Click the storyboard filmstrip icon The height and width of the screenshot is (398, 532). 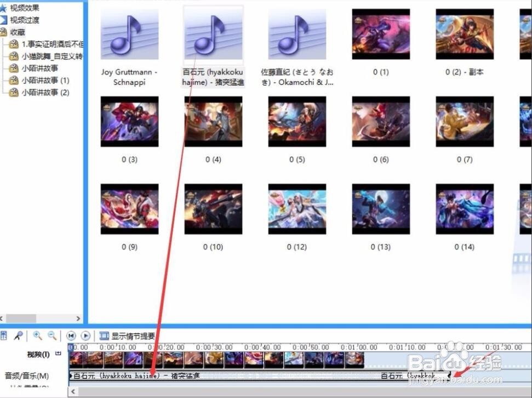(x=104, y=336)
